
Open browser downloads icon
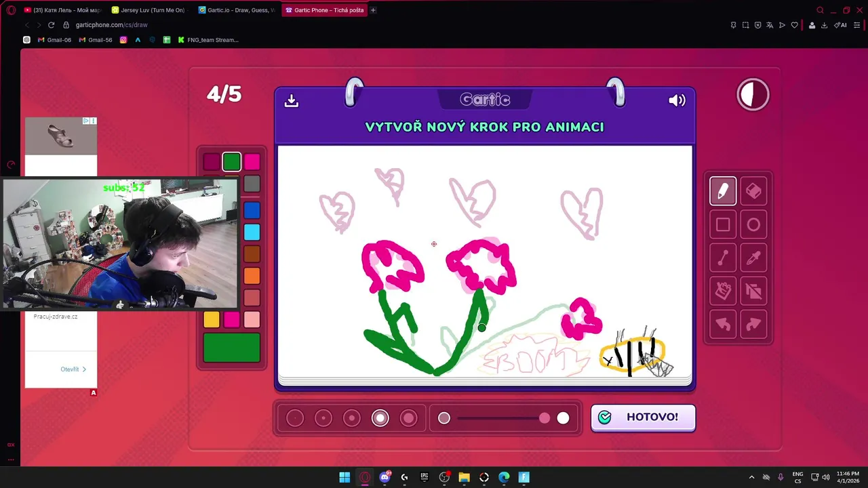click(824, 25)
